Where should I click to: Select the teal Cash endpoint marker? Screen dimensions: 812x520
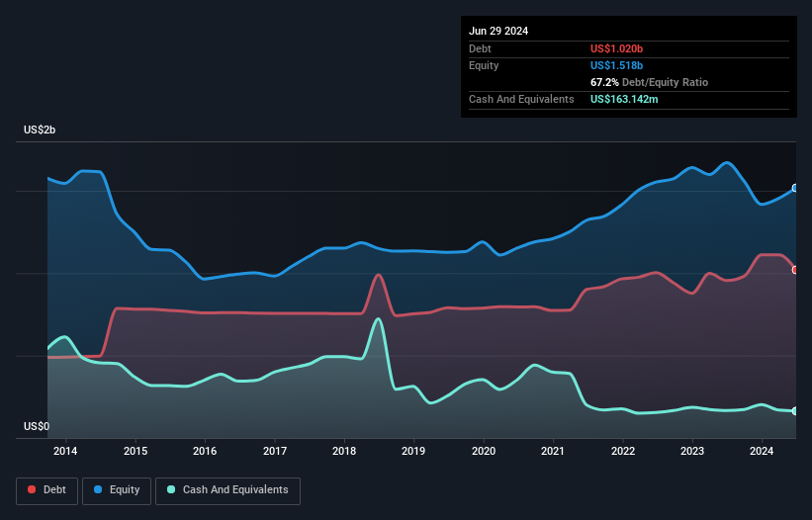[x=795, y=411]
